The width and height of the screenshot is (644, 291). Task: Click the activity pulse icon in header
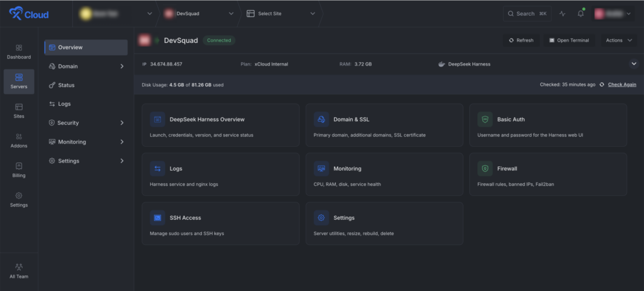pyautogui.click(x=562, y=14)
